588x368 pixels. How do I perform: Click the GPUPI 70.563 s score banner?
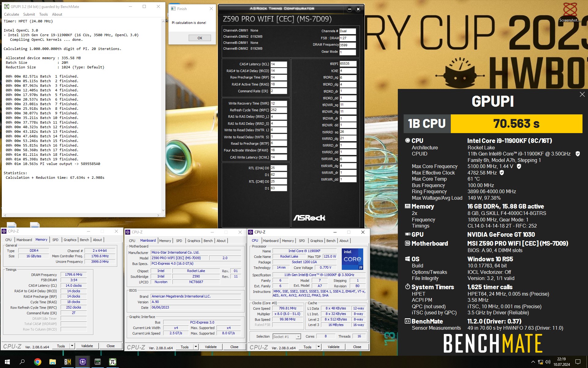point(516,124)
